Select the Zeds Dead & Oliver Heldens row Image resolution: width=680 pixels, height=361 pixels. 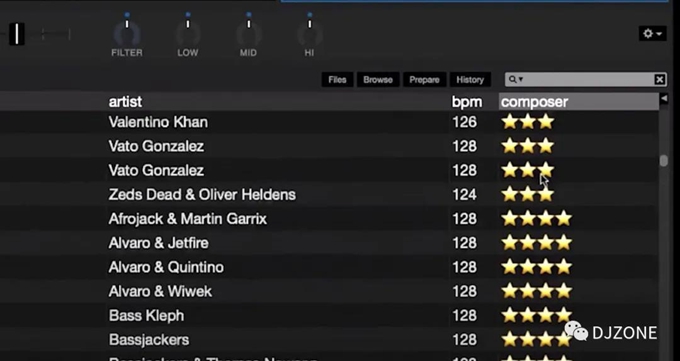coord(330,195)
